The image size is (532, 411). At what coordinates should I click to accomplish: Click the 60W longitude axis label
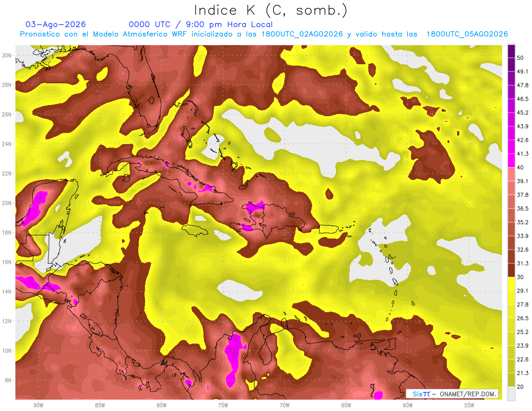tap(408, 405)
